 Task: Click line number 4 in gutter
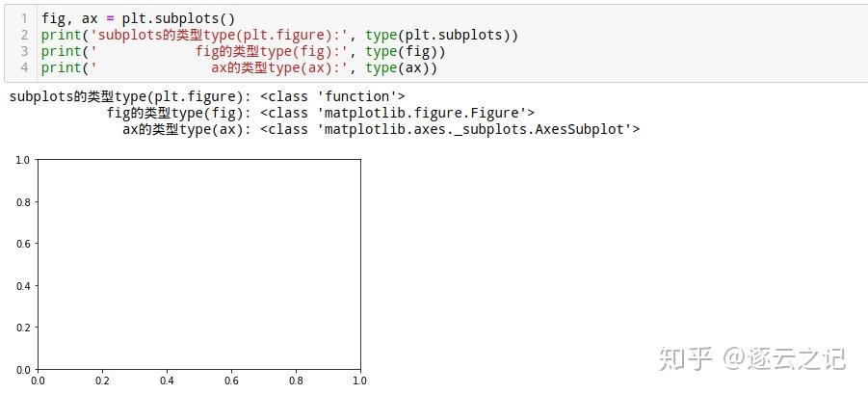tap(24, 67)
